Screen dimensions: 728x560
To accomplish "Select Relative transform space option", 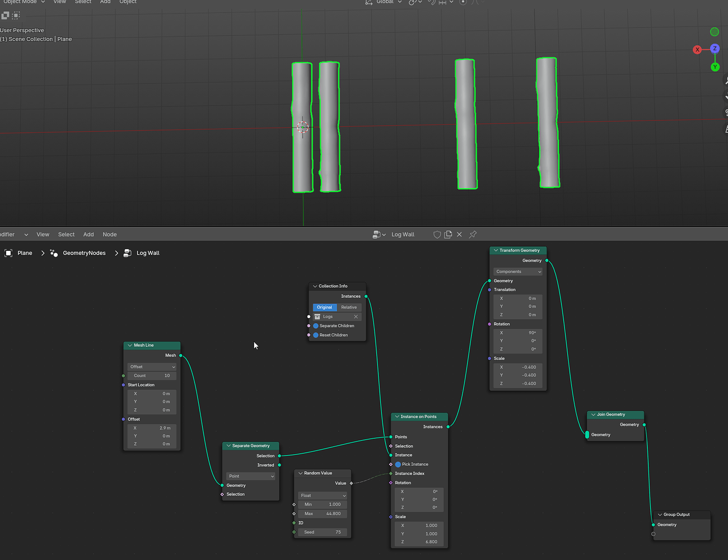I will pos(349,307).
